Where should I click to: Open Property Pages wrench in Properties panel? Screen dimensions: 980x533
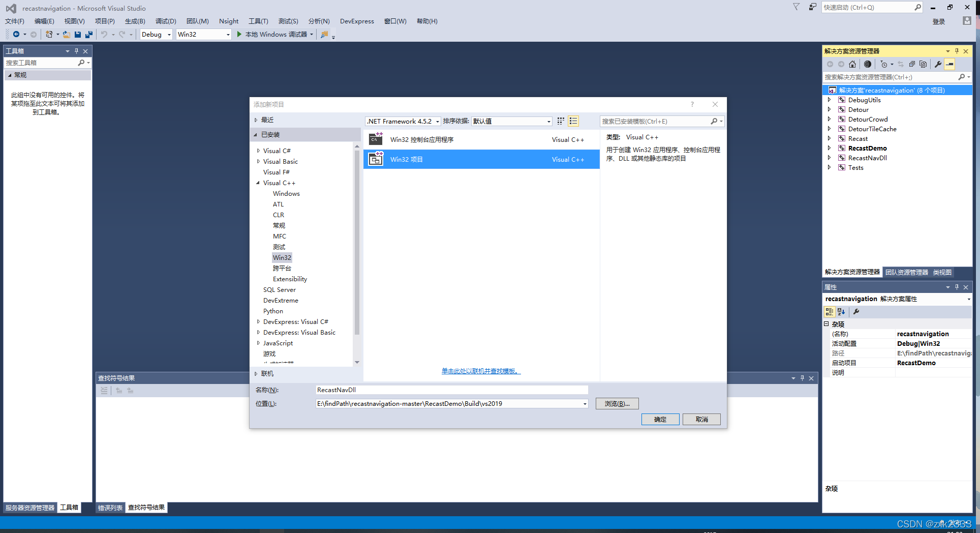pos(856,312)
